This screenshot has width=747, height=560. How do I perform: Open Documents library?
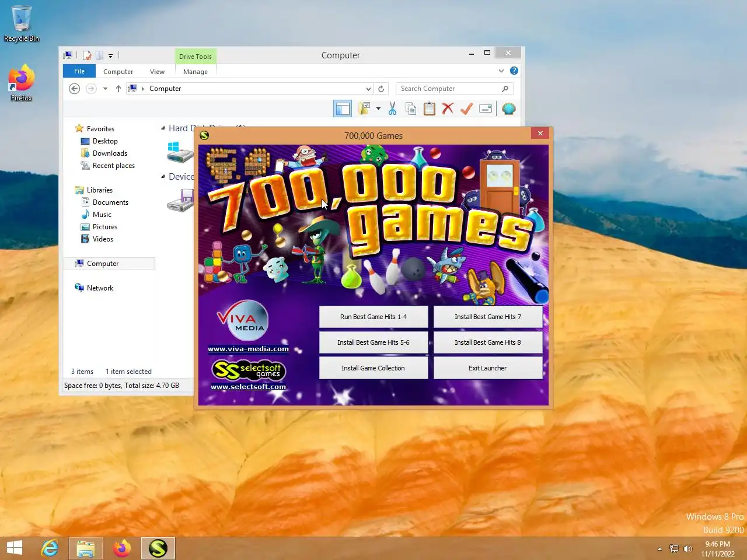coord(110,202)
